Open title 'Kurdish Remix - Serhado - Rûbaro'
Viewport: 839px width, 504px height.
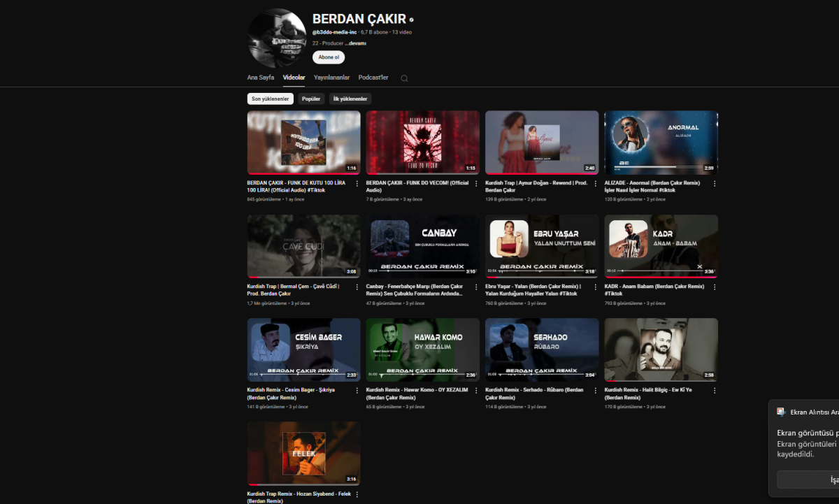pos(534,394)
